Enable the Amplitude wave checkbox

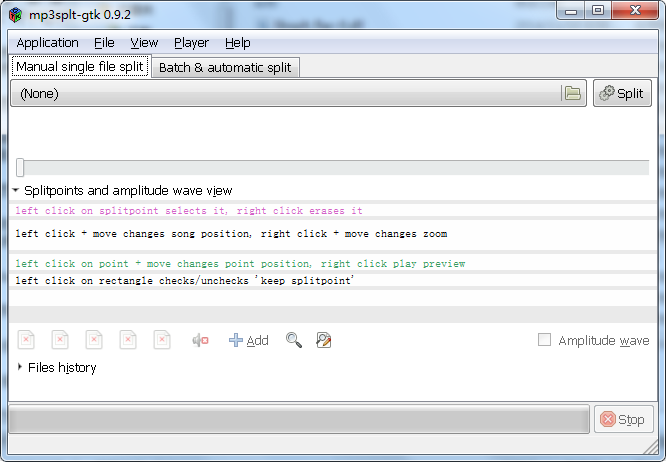544,340
